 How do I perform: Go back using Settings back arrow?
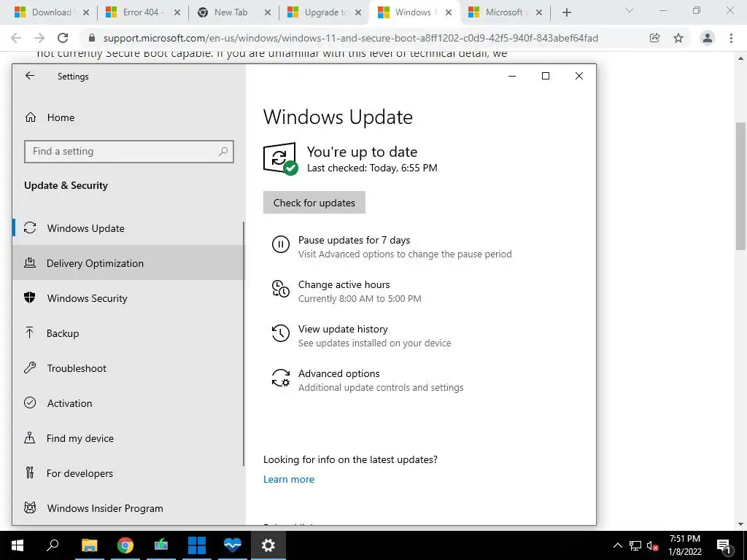pos(30,76)
